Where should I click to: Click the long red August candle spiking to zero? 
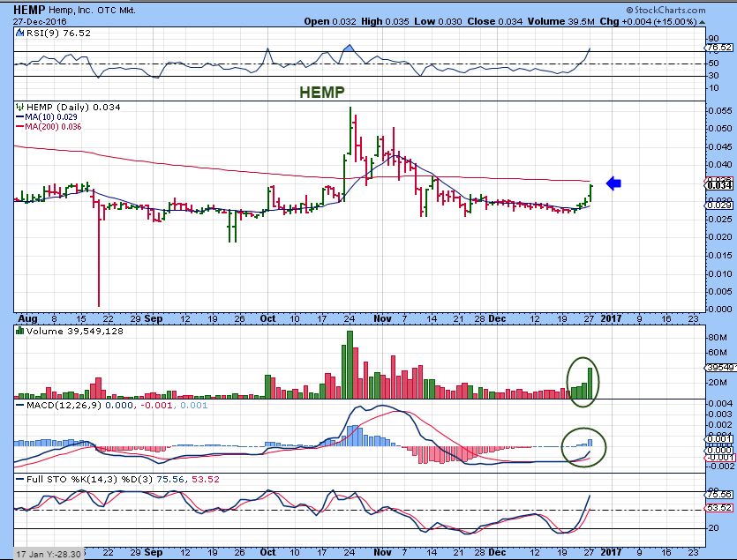(99, 254)
